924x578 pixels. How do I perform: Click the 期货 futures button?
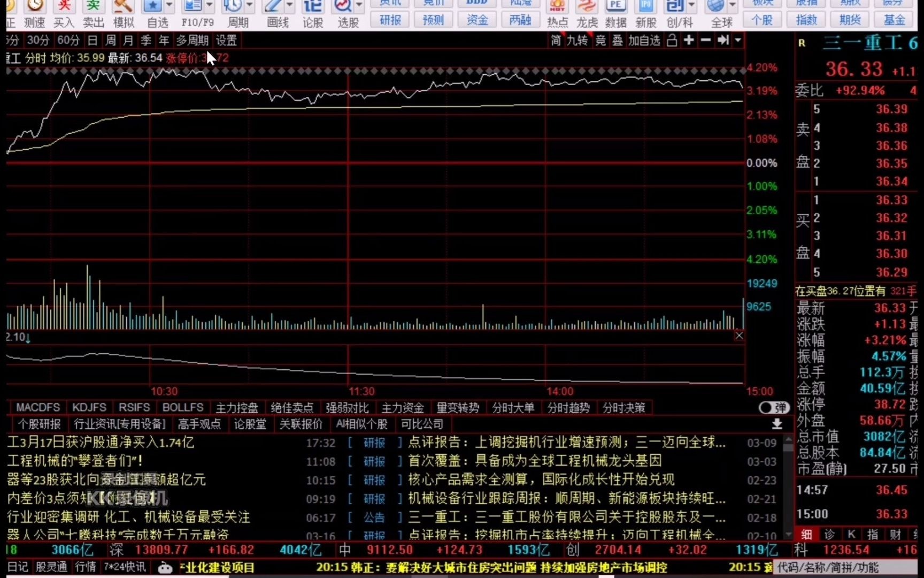point(850,20)
